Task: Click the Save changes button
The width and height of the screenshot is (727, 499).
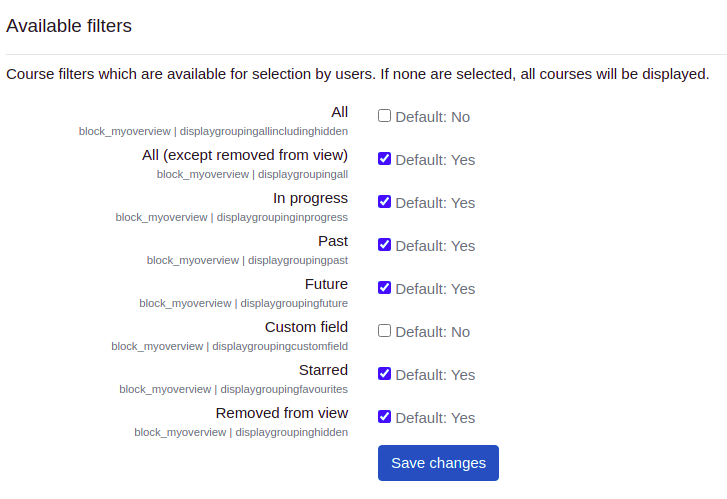Action: (438, 463)
